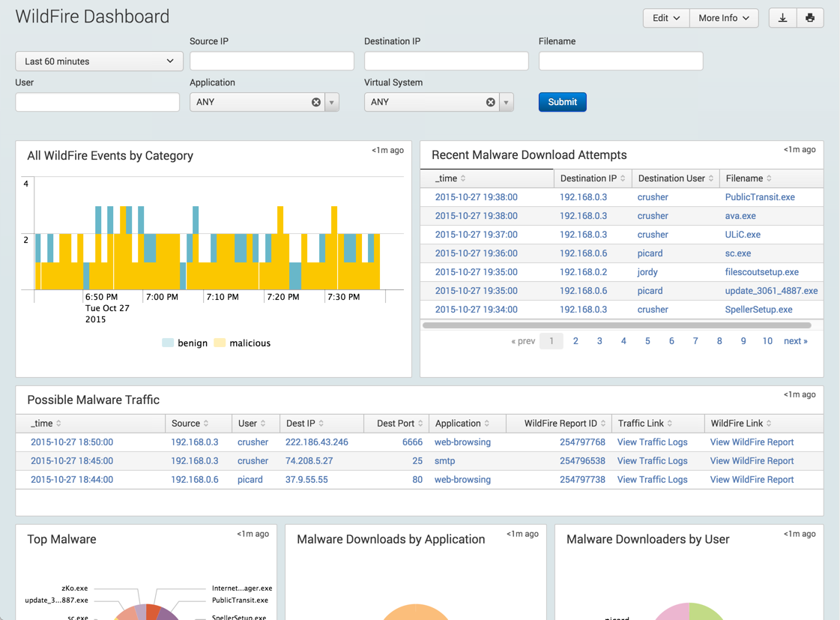Clear the Application ANY selection

click(316, 102)
